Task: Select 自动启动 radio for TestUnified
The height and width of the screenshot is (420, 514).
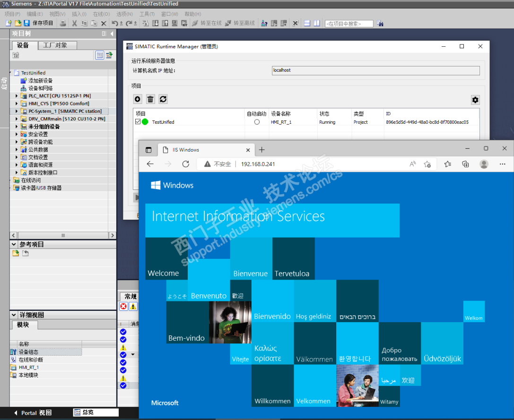Action: click(x=257, y=122)
